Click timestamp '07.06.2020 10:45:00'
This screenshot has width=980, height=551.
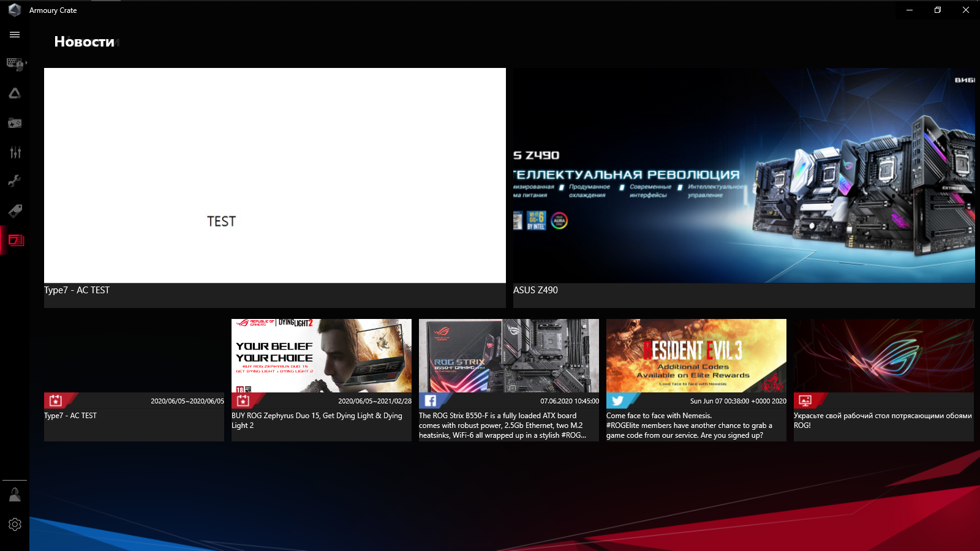pos(570,401)
